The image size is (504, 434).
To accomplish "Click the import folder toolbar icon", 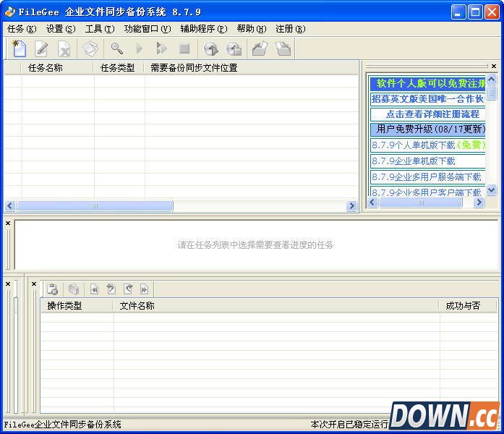I will tap(283, 48).
